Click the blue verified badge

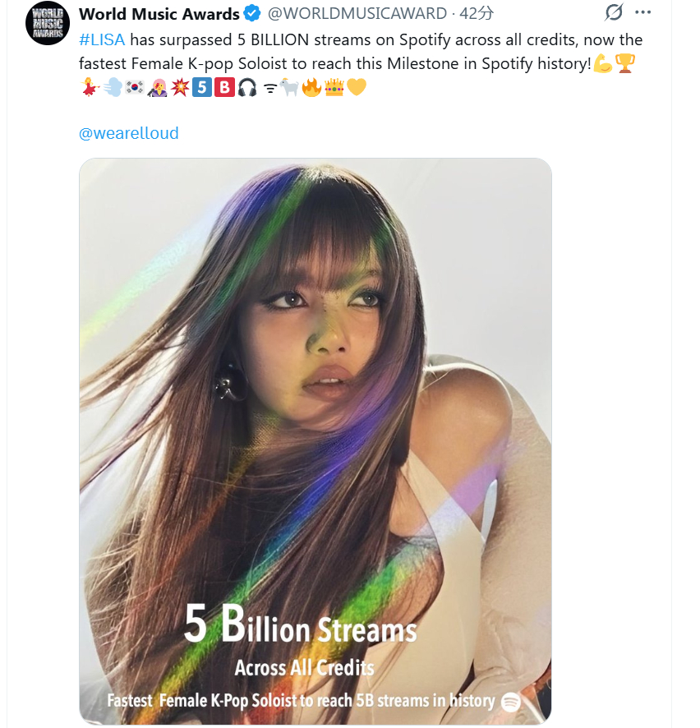(x=253, y=14)
